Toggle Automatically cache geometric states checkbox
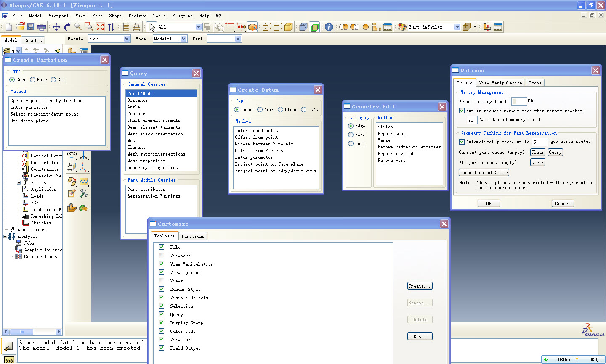This screenshot has height=364, width=606. pyautogui.click(x=462, y=142)
